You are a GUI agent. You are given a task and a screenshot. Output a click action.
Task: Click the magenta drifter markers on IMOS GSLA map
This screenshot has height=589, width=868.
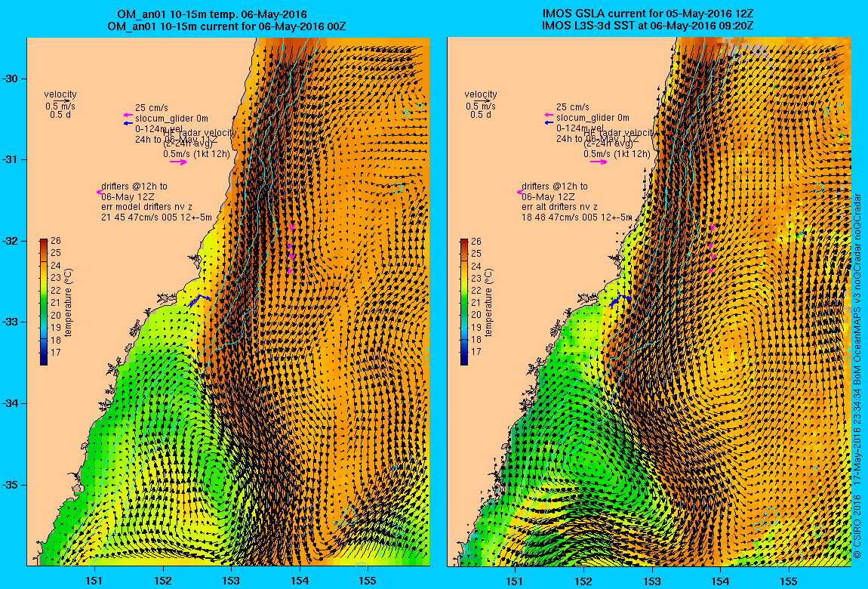[x=712, y=248]
